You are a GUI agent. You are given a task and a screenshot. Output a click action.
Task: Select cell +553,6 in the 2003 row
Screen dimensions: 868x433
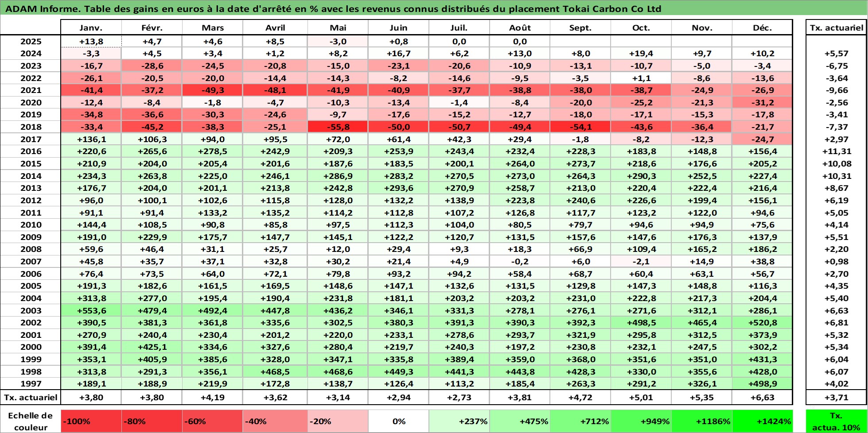click(91, 310)
